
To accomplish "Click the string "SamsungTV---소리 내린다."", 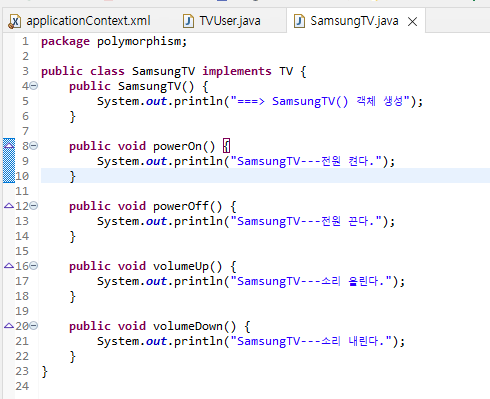I will tap(311, 341).
